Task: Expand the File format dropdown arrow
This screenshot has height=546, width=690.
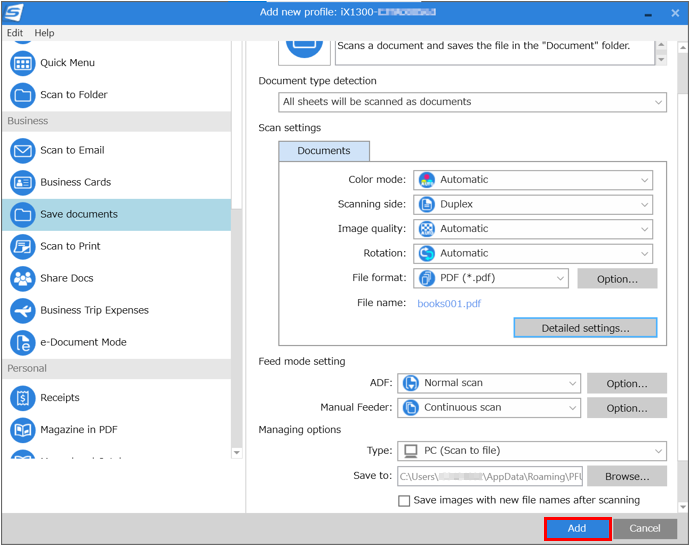Action: point(560,278)
